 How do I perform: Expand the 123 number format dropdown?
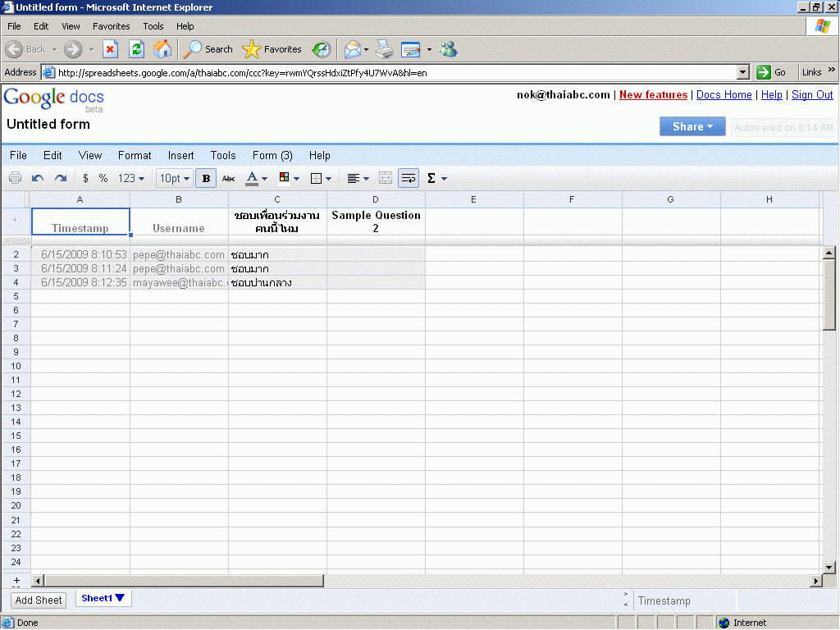[x=131, y=178]
